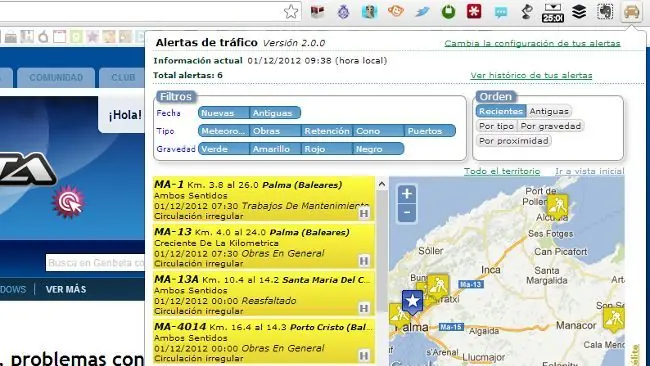Select the MA-13A Santa Maria alert entry
The image size is (650, 366).
[x=264, y=294]
